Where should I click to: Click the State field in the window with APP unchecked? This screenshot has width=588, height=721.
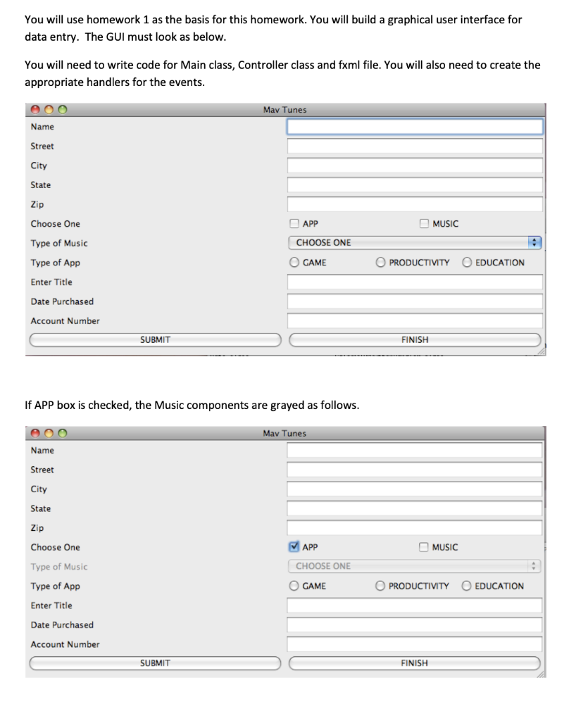[415, 185]
